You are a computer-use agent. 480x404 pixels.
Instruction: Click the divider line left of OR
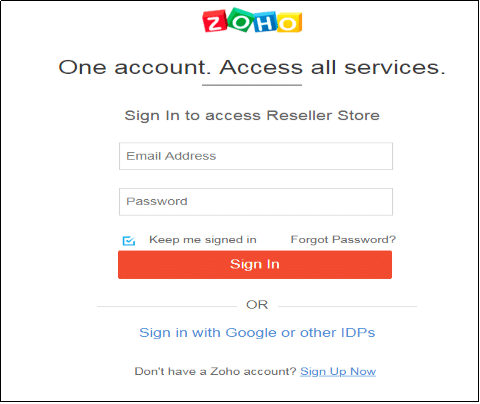pyautogui.click(x=167, y=306)
